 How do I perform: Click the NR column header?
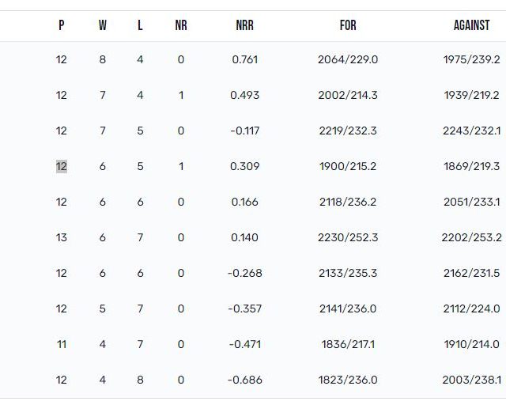(x=181, y=25)
